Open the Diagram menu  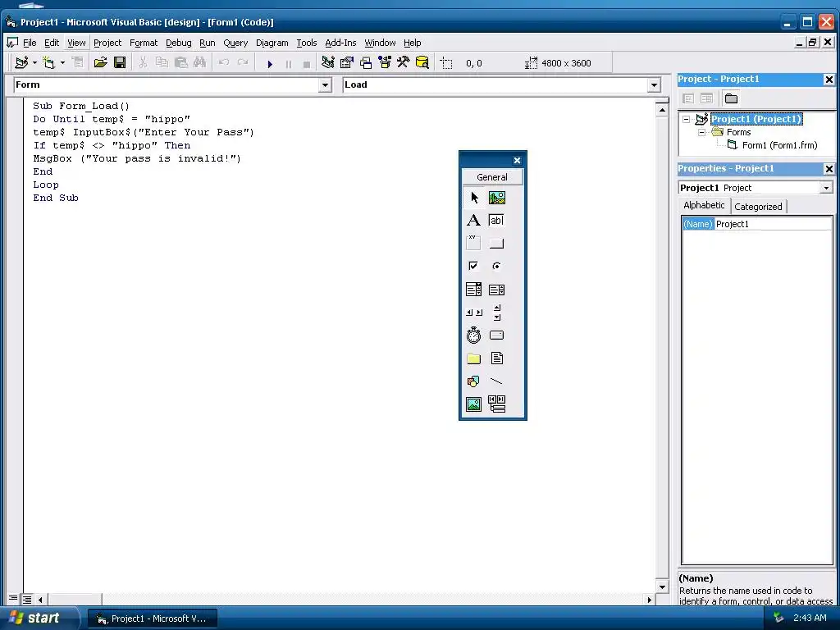tap(272, 43)
